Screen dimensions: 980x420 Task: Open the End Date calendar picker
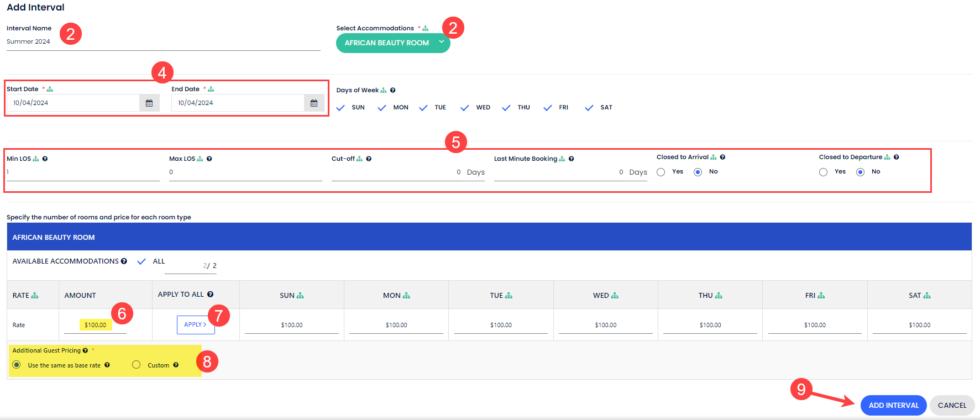(314, 103)
